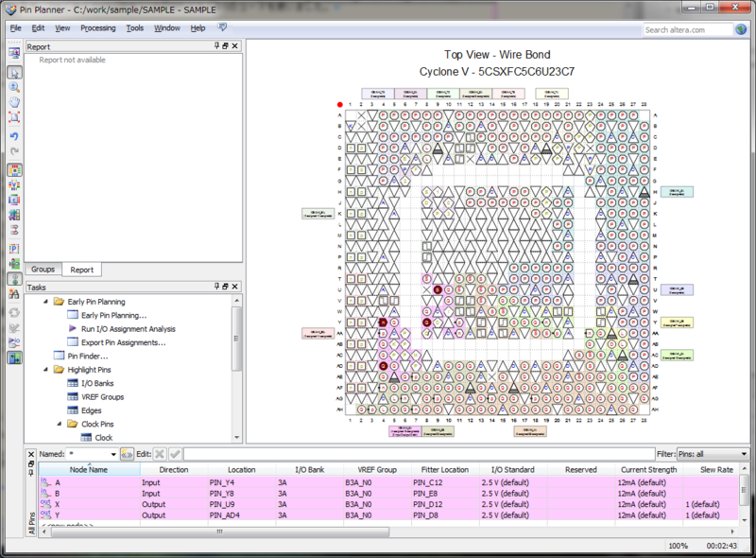Choose the Hand pan tool

pos(14,102)
